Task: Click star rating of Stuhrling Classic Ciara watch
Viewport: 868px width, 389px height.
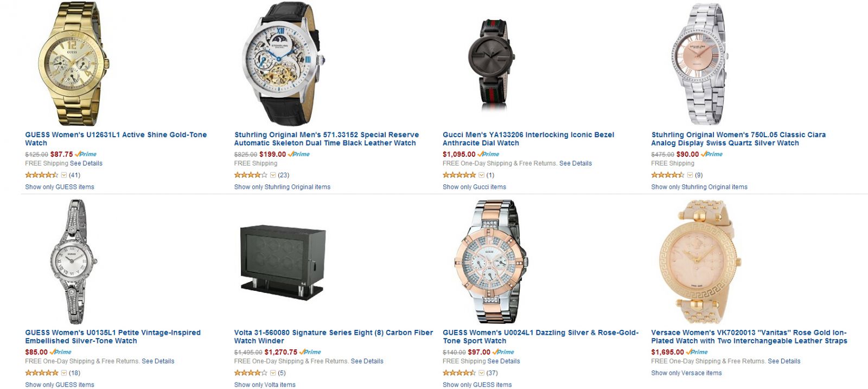Action: coord(668,175)
